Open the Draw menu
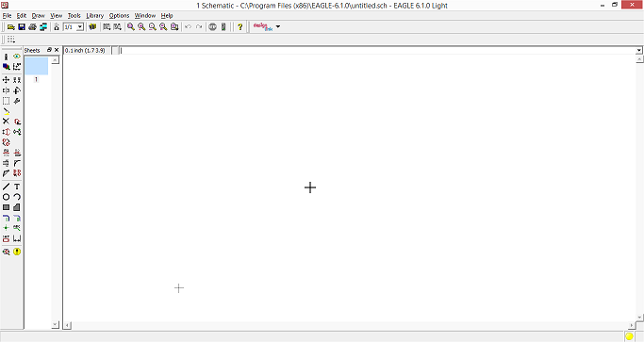 tap(39, 16)
